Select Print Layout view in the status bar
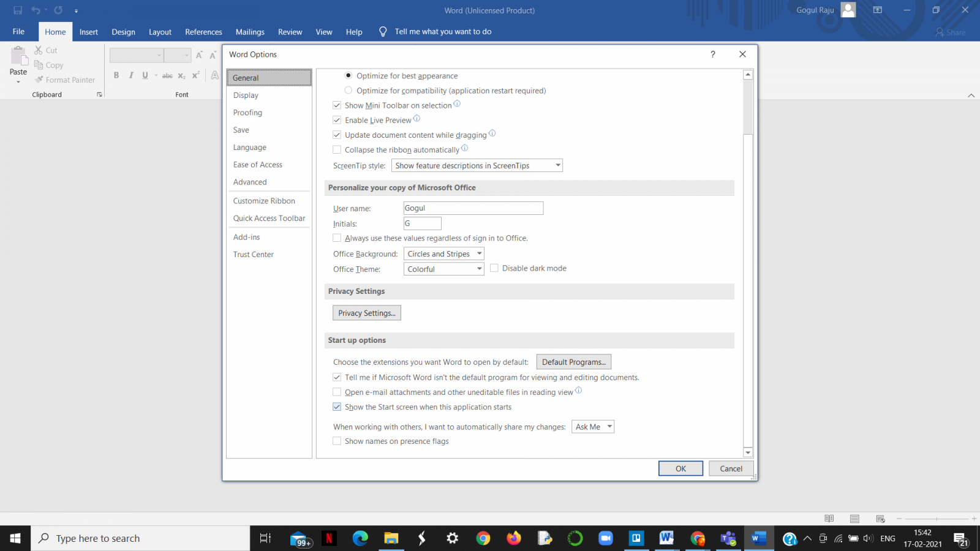The height and width of the screenshot is (551, 980). pyautogui.click(x=854, y=518)
